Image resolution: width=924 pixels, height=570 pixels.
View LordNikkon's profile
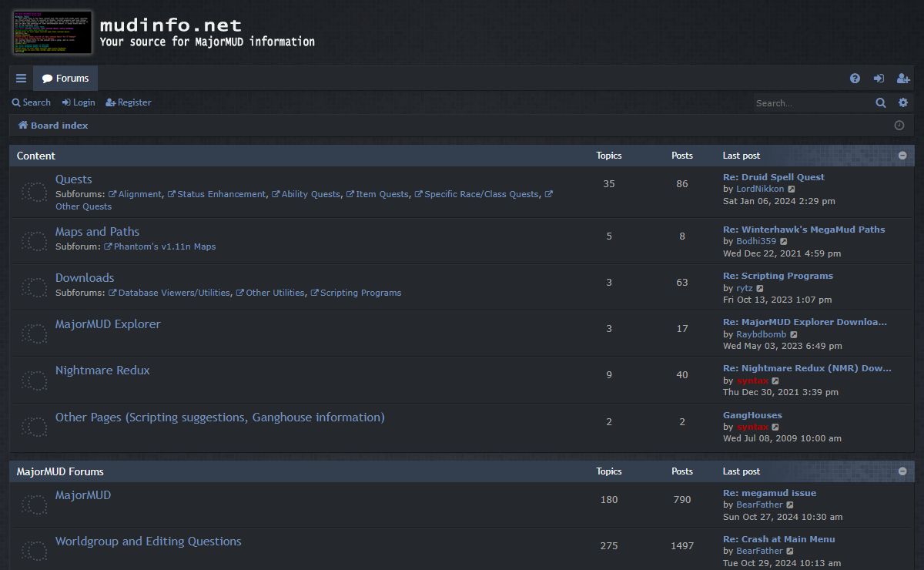(760, 189)
